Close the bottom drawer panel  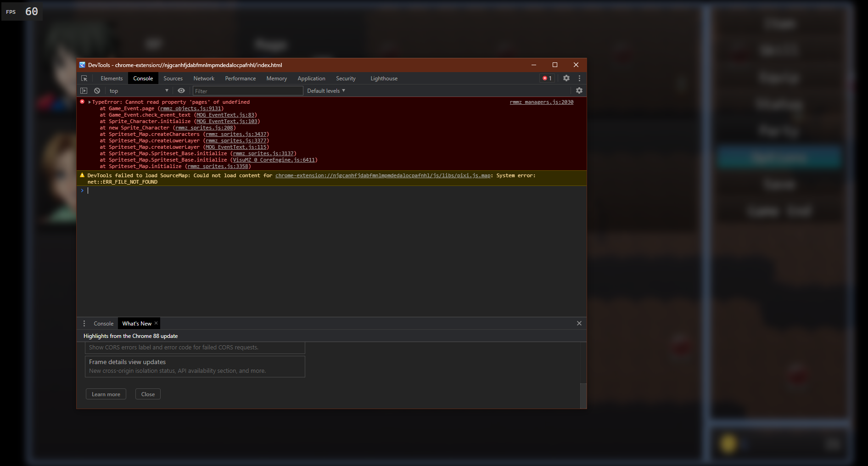point(579,323)
